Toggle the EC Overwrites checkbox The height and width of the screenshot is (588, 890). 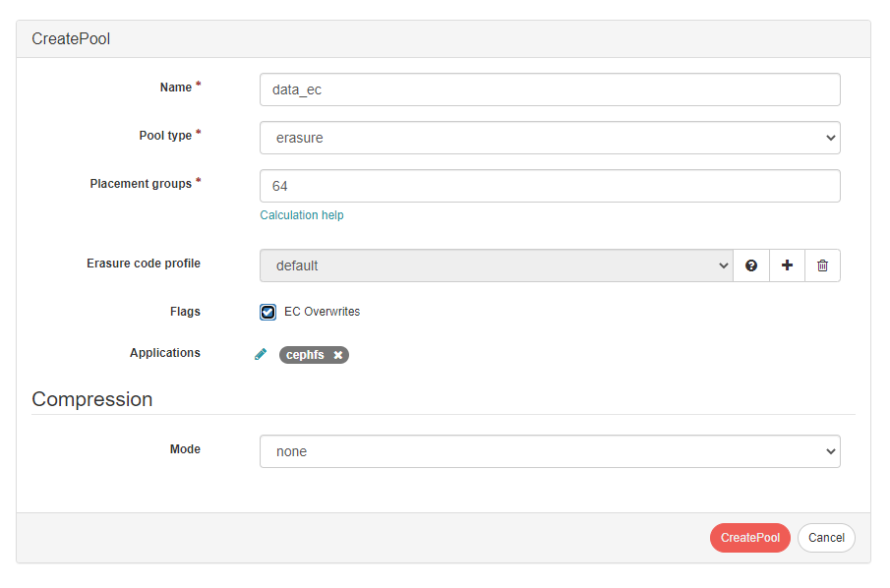click(267, 312)
